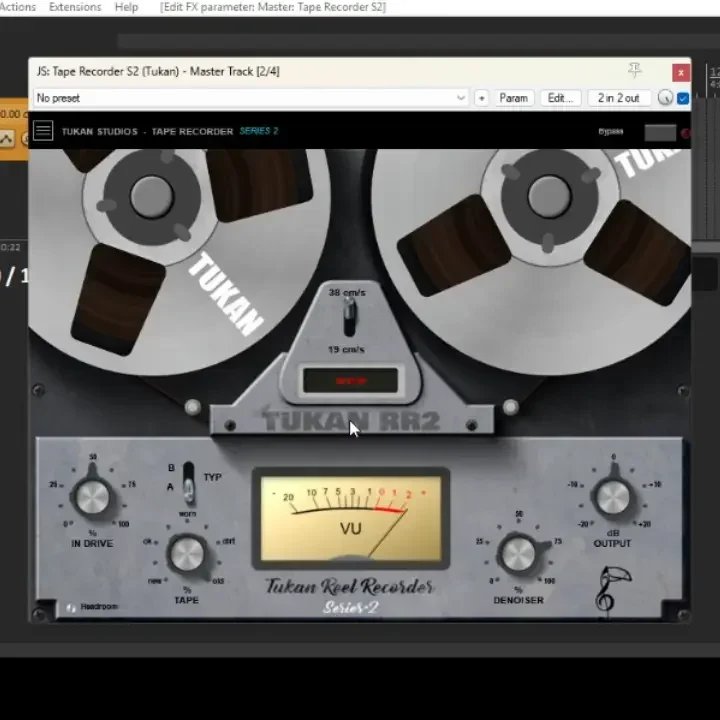Click the envelope icon on orange track

point(6,139)
